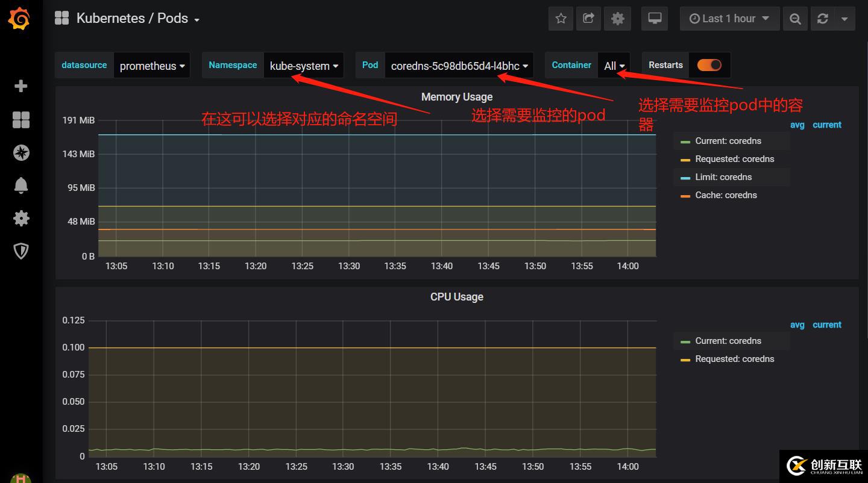The height and width of the screenshot is (483, 868).
Task: Open the Create plus menu in sidebar
Action: (21, 86)
